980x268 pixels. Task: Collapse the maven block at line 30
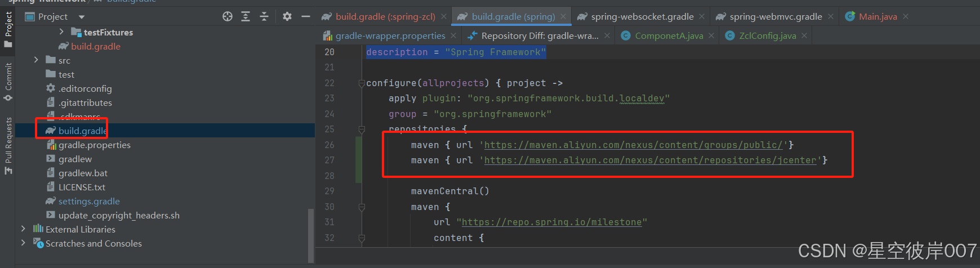tap(361, 207)
